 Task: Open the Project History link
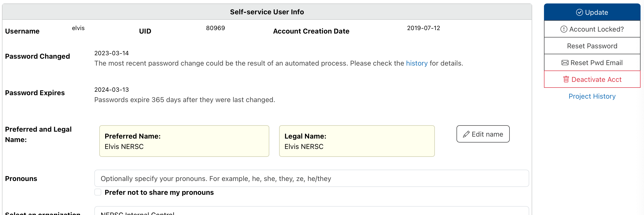point(592,96)
